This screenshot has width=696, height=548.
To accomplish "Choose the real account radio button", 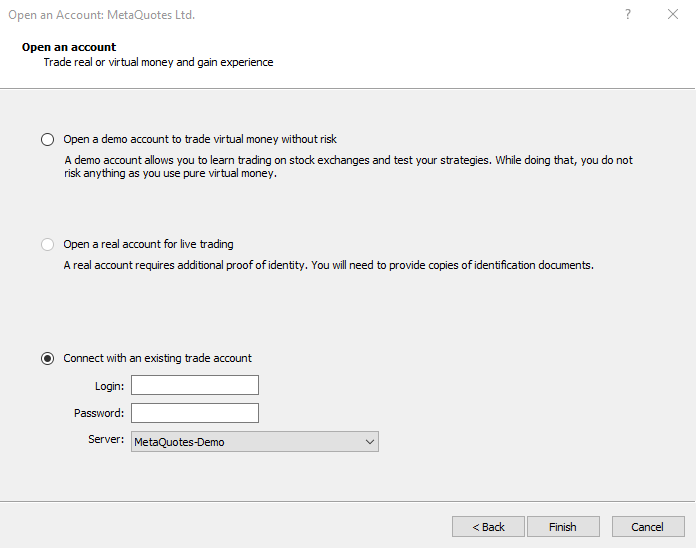I will click(x=47, y=244).
